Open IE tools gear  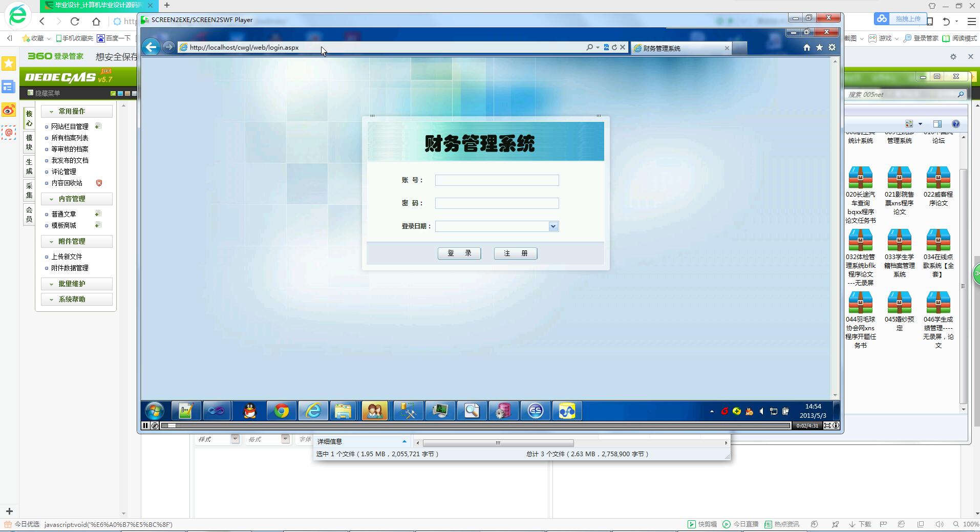(x=832, y=47)
